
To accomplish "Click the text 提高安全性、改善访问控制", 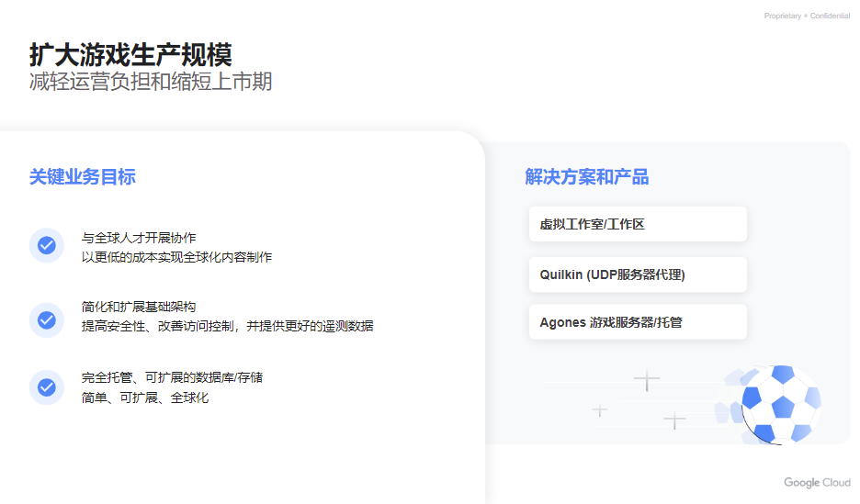I will (x=158, y=326).
